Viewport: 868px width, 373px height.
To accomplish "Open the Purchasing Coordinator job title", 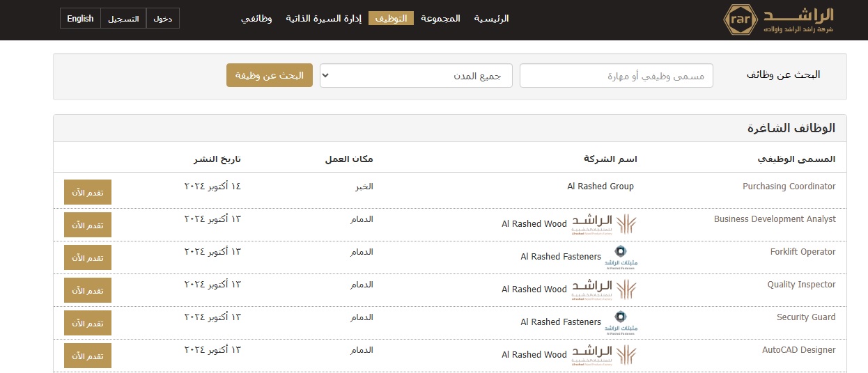I will 789,186.
